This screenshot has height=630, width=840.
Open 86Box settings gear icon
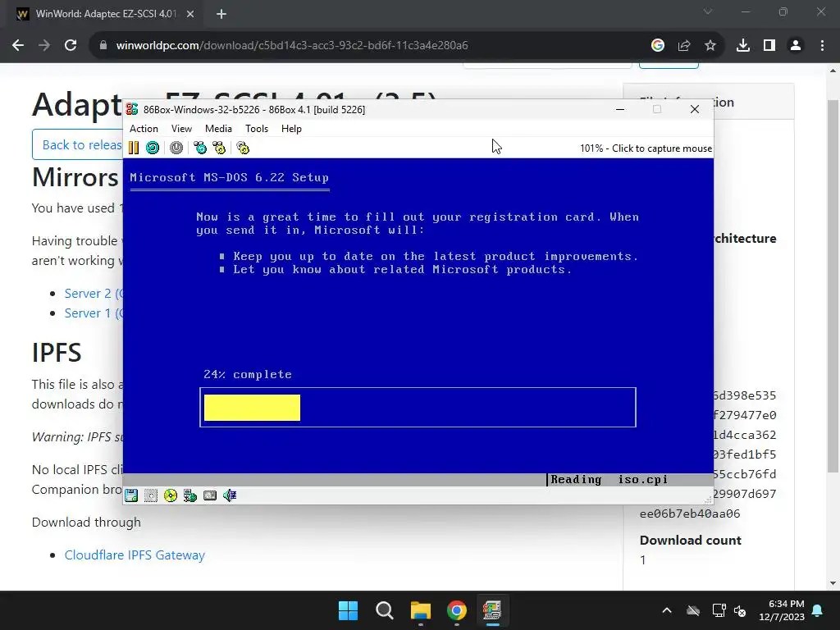[243, 148]
